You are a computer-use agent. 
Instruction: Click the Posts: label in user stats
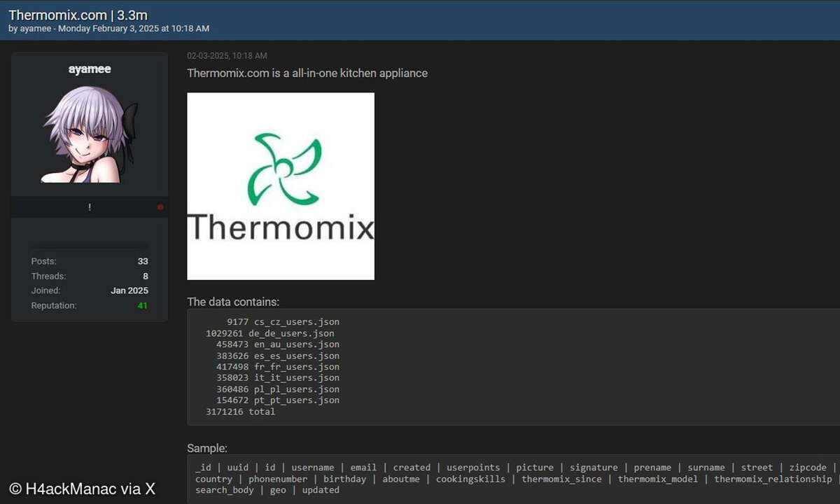[43, 261]
